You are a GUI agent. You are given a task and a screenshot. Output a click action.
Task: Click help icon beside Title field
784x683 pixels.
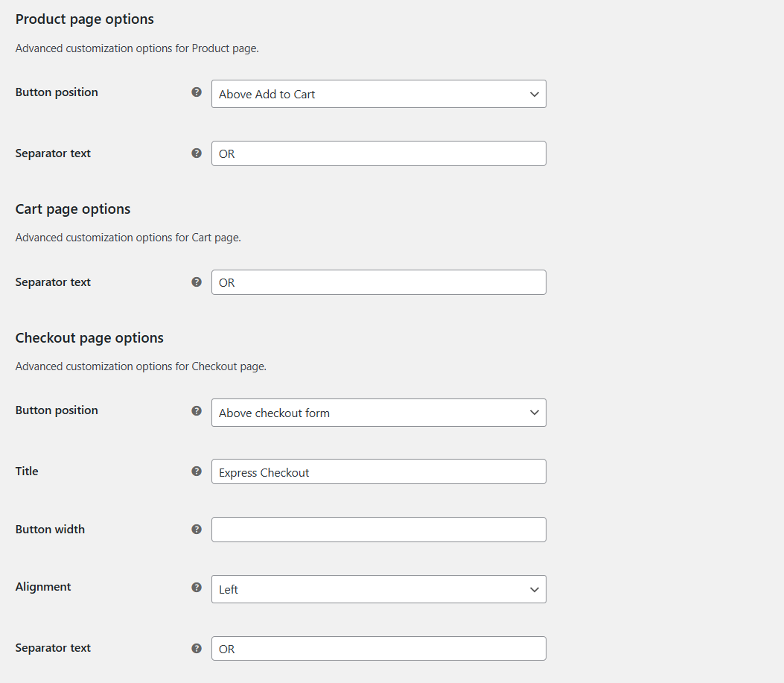197,471
